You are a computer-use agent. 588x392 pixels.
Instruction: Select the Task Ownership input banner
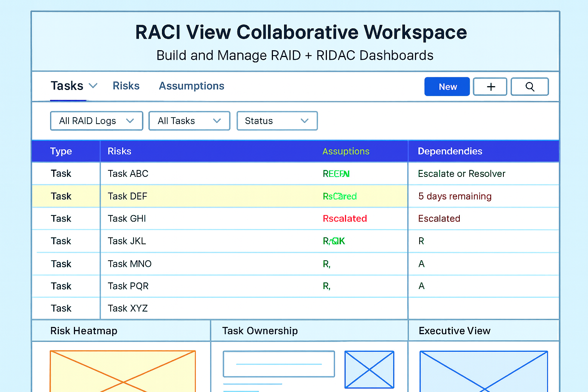[x=279, y=364]
